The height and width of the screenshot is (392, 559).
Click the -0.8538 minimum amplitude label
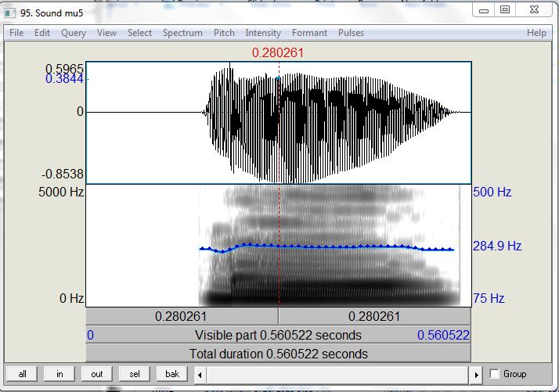tap(63, 174)
